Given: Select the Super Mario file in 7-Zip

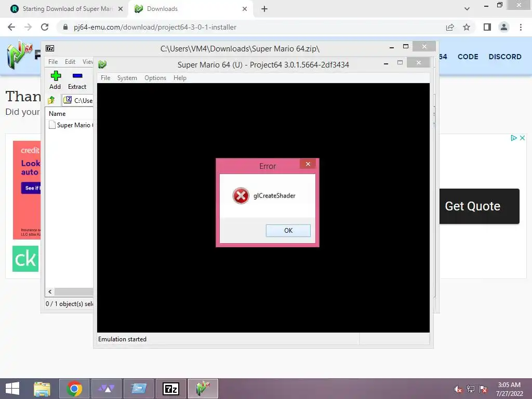Looking at the screenshot, I should [x=71, y=125].
